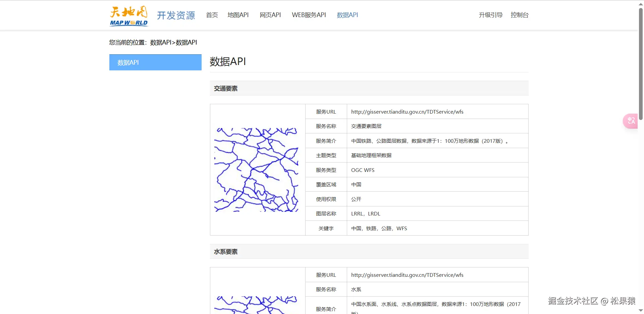Select the 数据API top menu item

(x=347, y=15)
